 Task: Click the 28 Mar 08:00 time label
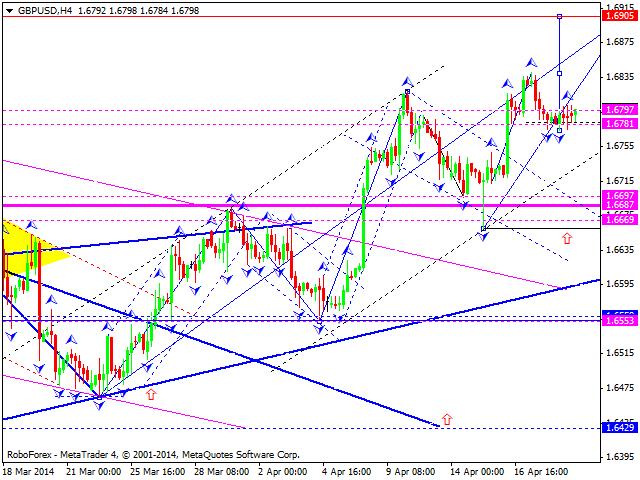[222, 472]
